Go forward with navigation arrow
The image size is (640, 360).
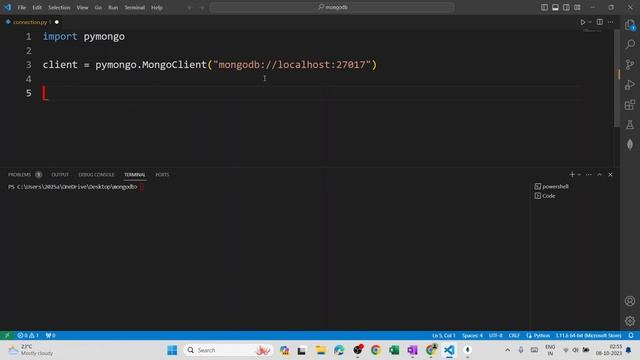[202, 7]
